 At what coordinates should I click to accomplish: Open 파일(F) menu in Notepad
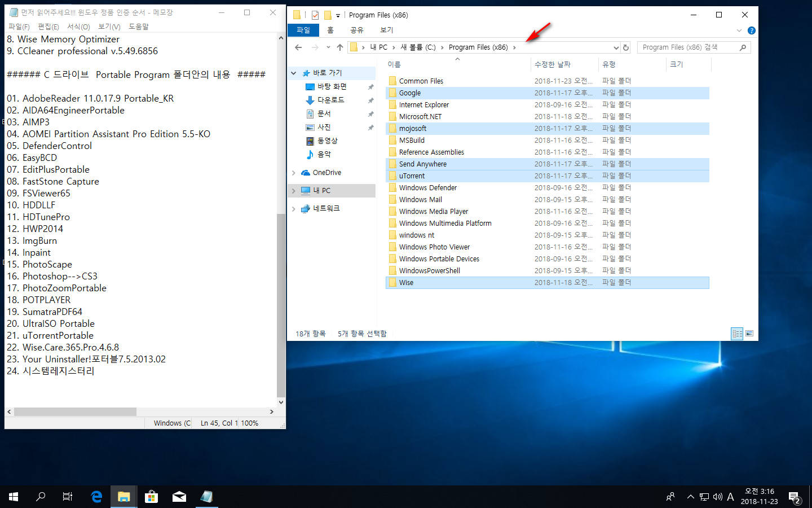tap(19, 27)
